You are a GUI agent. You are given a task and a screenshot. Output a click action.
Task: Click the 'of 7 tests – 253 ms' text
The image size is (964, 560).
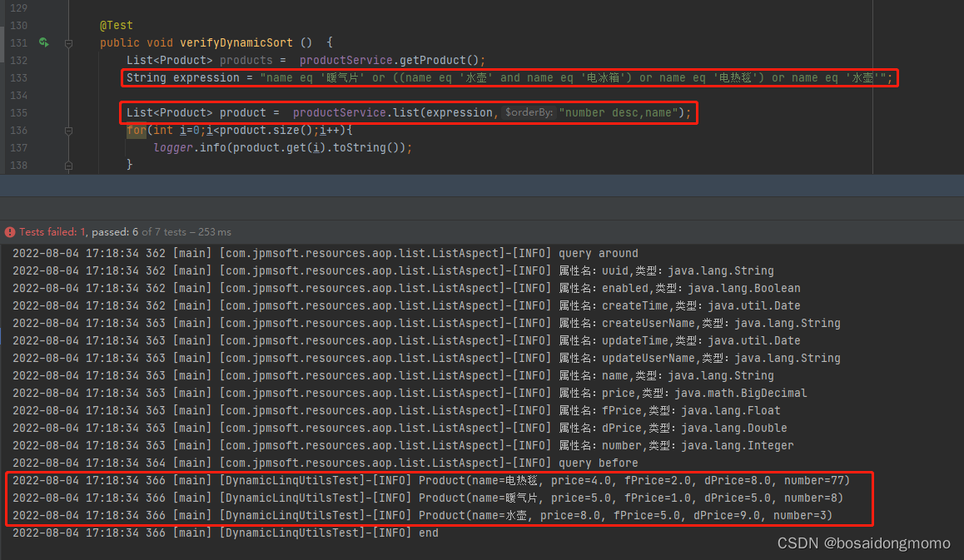click(x=187, y=232)
